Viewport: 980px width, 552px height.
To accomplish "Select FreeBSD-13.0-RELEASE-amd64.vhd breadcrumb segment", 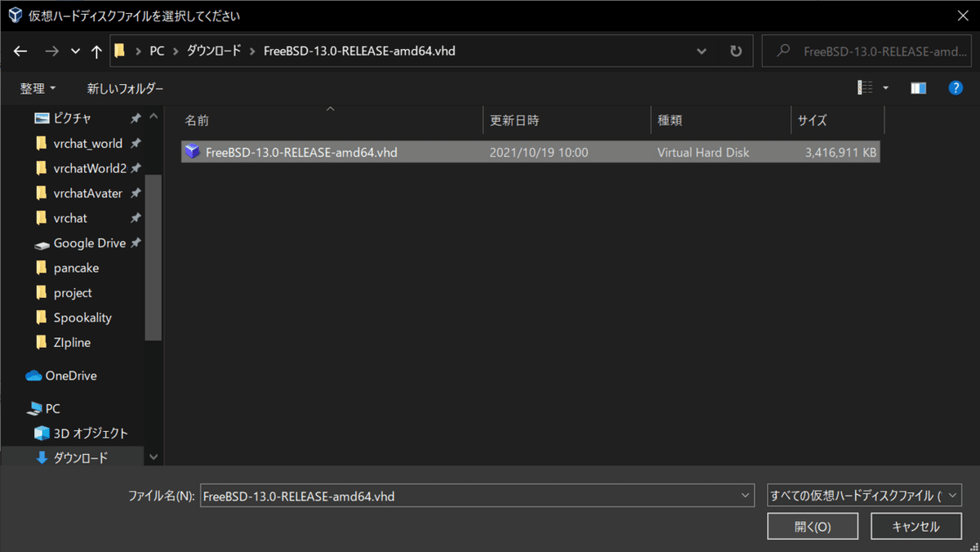I will pos(359,51).
